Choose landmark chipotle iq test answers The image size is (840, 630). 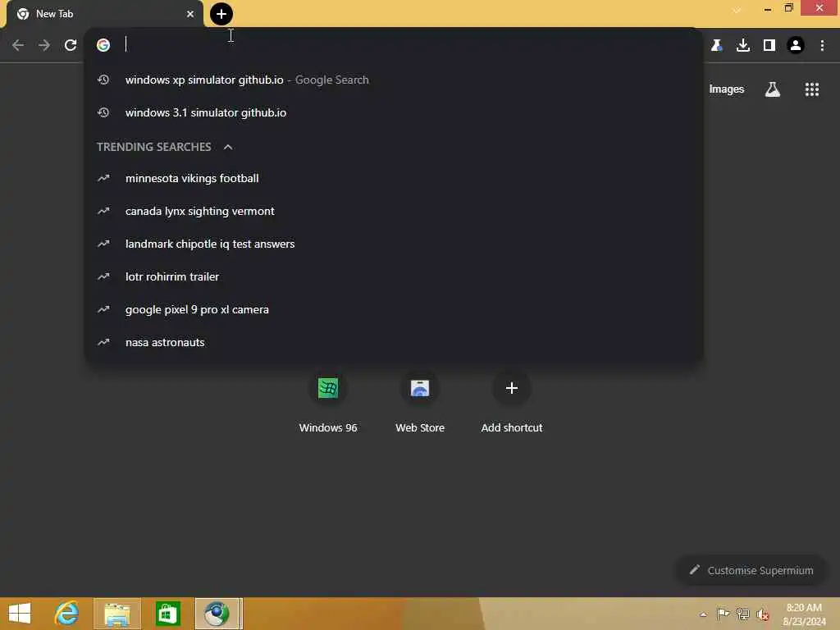tap(394, 244)
